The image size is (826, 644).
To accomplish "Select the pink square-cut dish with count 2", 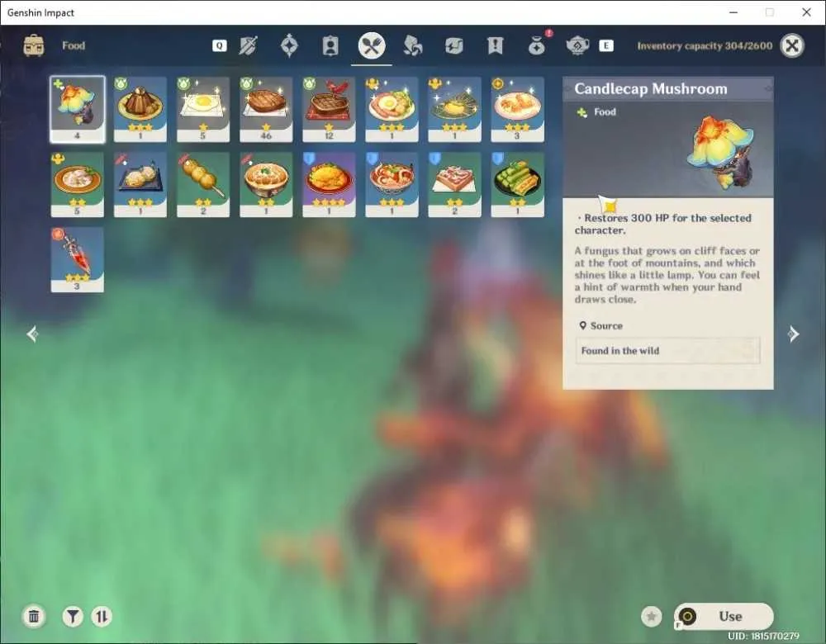I will point(454,185).
